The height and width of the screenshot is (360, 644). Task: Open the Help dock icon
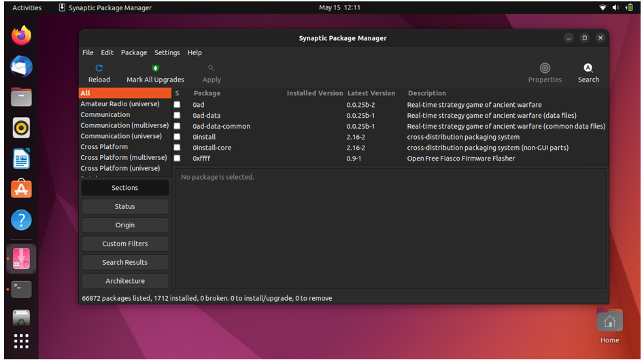[21, 220]
